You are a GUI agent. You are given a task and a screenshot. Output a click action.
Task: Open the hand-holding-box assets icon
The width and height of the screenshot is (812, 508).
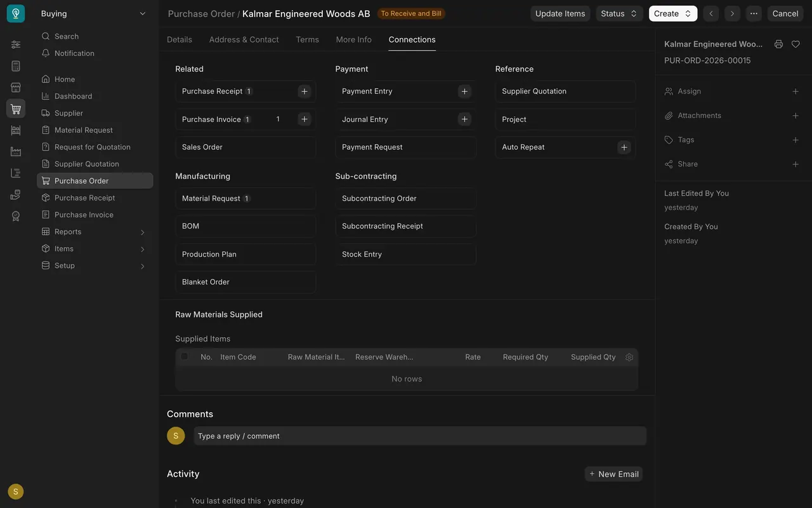coord(16,195)
